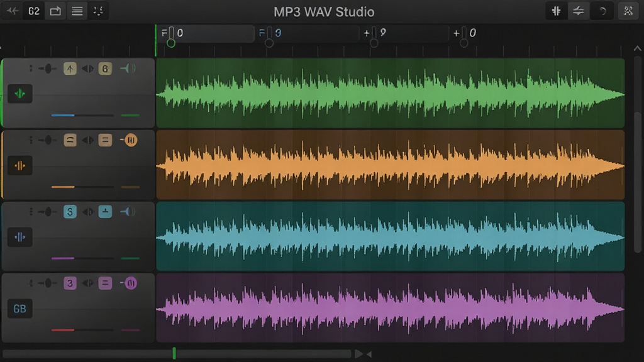Click the marker handle at + 0
Image resolution: width=644 pixels, height=362 pixels.
[x=464, y=43]
